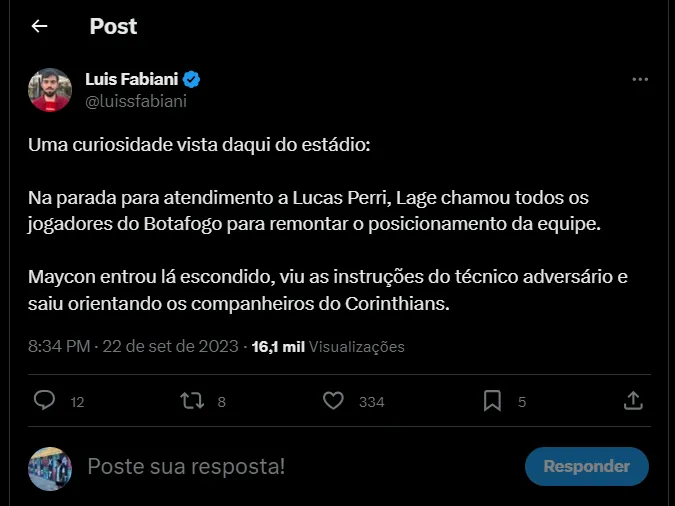Click the share upload icon
Screen dimensions: 675x506
(x=632, y=401)
